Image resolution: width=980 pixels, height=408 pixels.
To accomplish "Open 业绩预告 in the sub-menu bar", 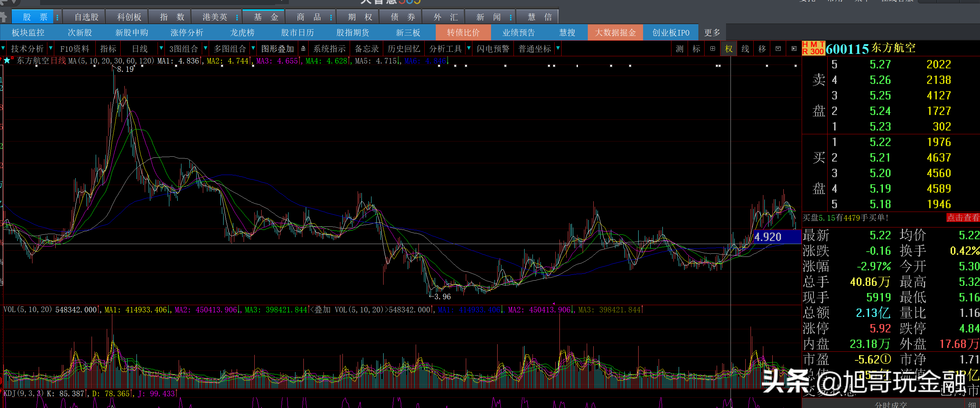I will point(519,33).
